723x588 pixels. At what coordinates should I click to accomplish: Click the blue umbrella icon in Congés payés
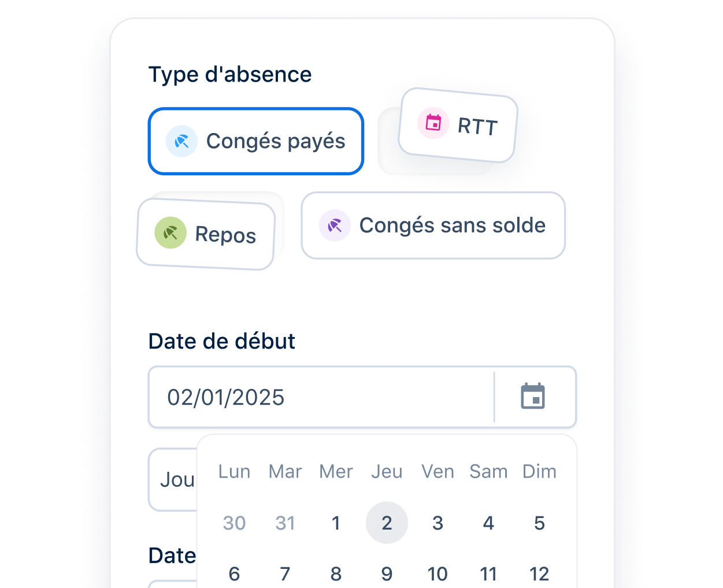click(x=182, y=142)
